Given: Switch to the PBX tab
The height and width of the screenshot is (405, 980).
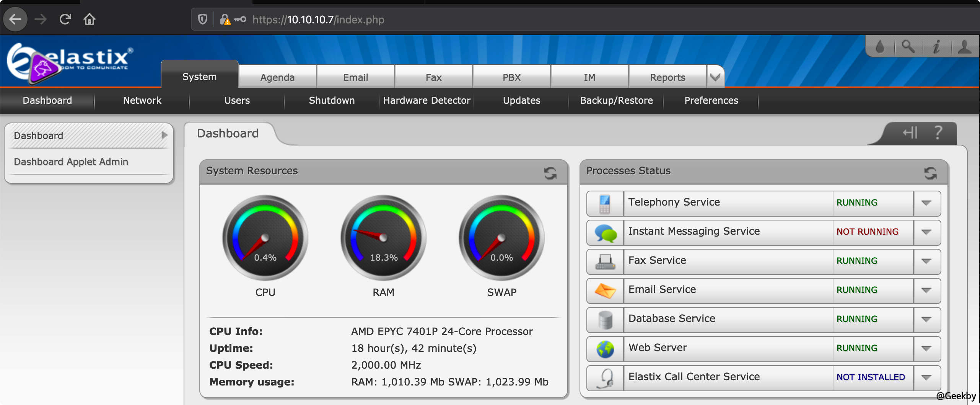Looking at the screenshot, I should point(511,77).
